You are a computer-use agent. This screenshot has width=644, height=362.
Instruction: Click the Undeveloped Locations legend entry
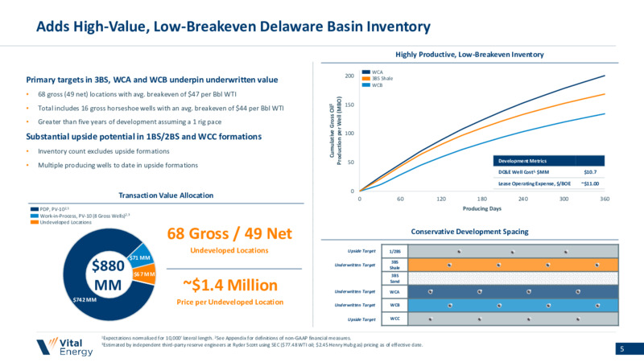pos(61,222)
